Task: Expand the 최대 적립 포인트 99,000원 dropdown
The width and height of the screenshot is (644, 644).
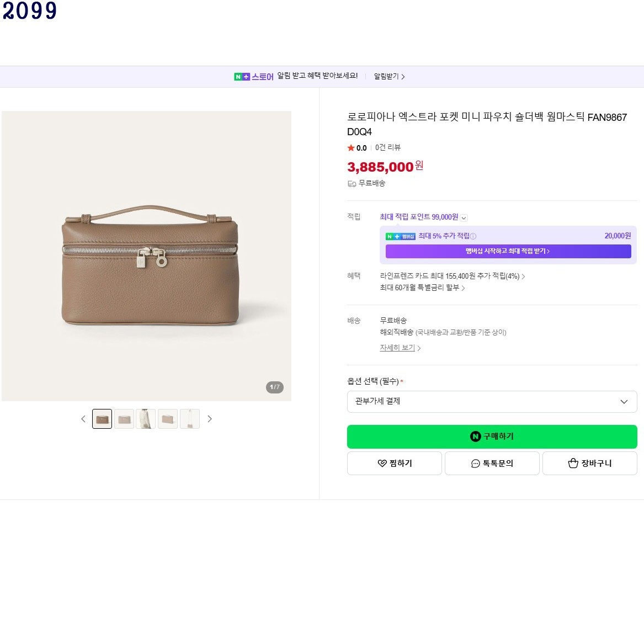Action: pyautogui.click(x=464, y=217)
